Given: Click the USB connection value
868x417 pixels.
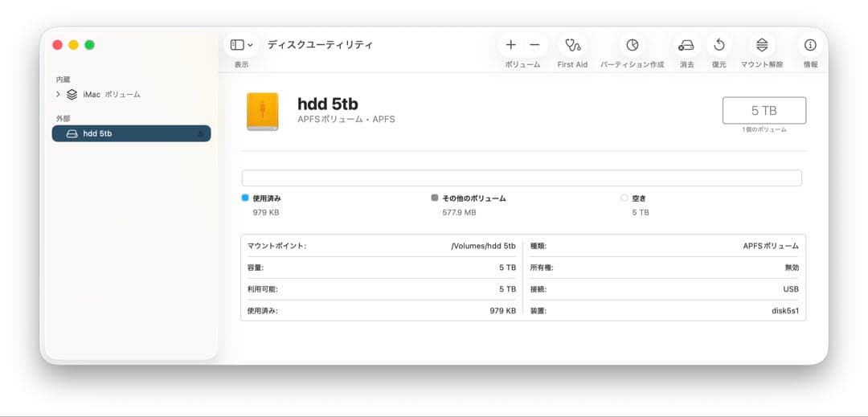Looking at the screenshot, I should (x=791, y=289).
